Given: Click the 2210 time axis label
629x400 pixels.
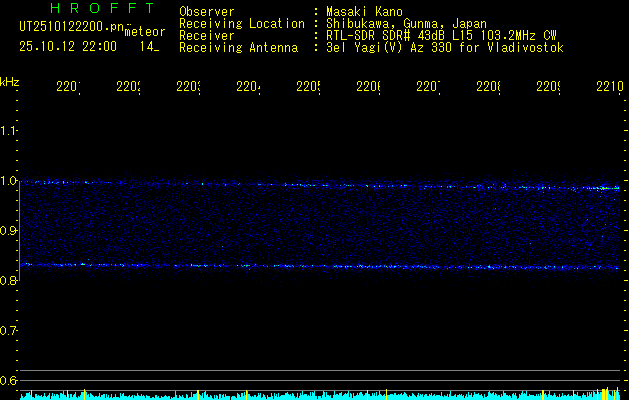Looking at the screenshot, I should pyautogui.click(x=608, y=87).
